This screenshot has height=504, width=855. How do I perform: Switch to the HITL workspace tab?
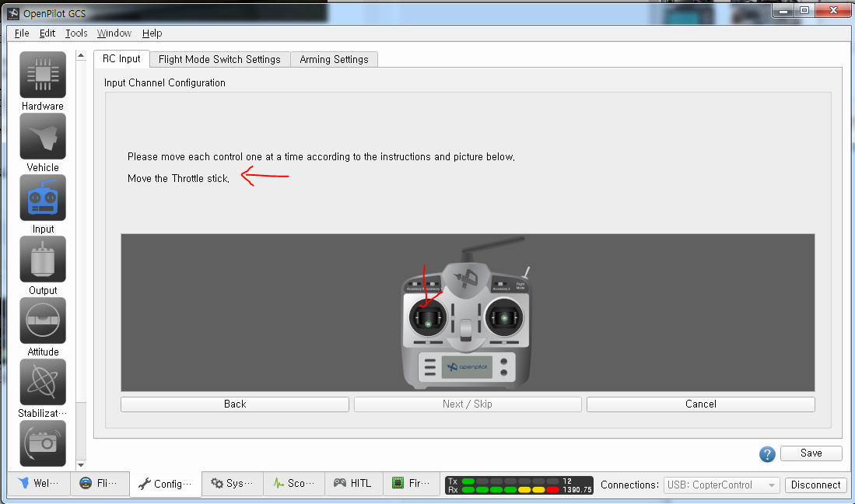pos(354,483)
